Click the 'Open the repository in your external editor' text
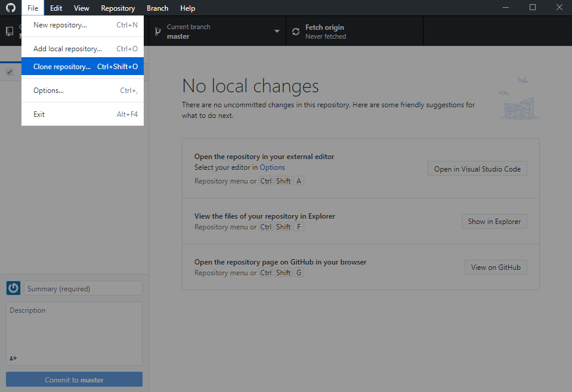Image resolution: width=572 pixels, height=392 pixels. (x=264, y=157)
